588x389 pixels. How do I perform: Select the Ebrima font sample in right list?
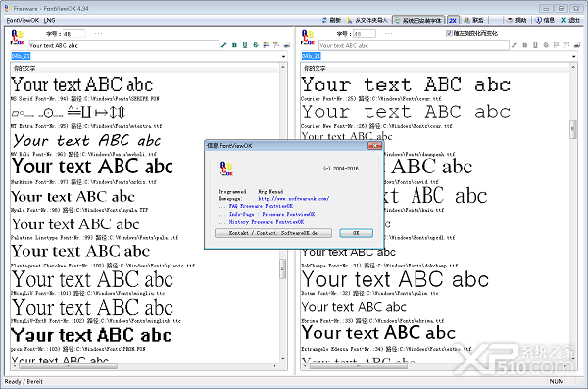click(354, 307)
